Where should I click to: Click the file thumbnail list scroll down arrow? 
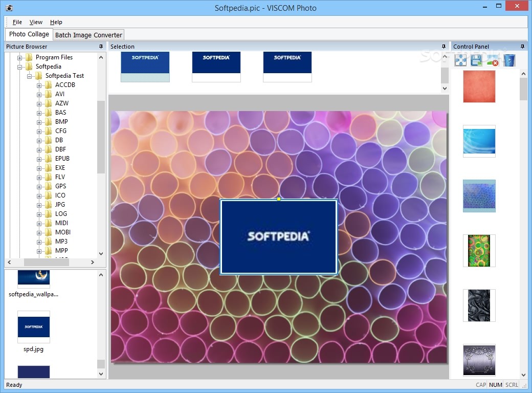coord(101,374)
